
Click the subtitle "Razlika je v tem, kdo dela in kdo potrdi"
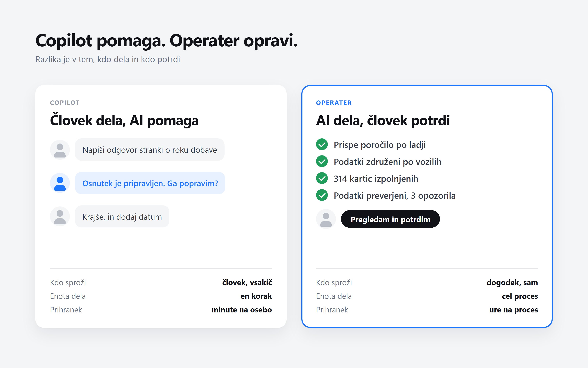108,59
